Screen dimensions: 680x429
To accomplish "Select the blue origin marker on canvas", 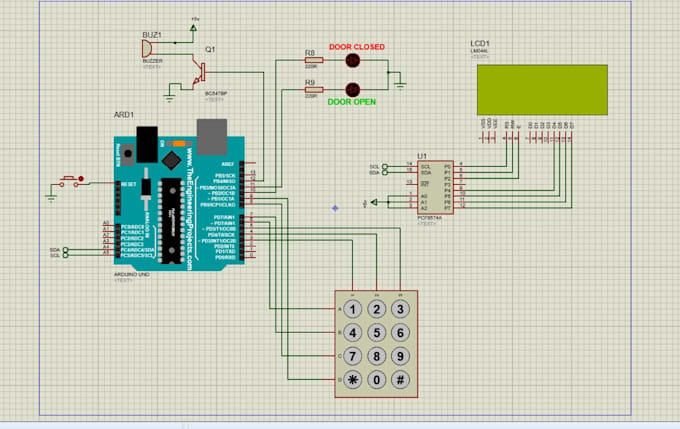I will (x=335, y=208).
